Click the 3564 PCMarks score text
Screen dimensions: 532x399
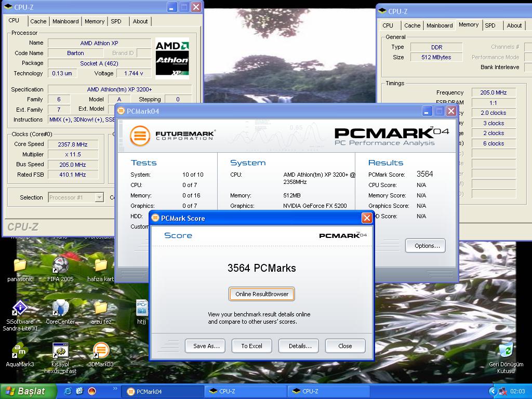pos(262,268)
